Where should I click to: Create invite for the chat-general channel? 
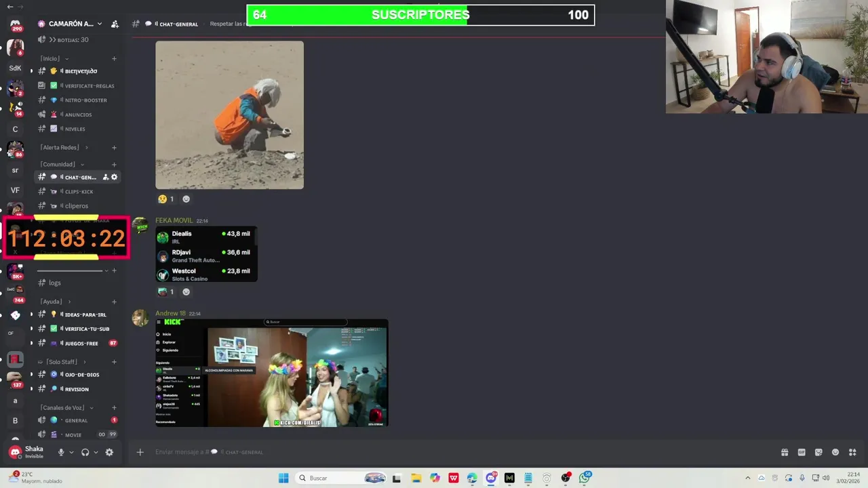click(105, 177)
